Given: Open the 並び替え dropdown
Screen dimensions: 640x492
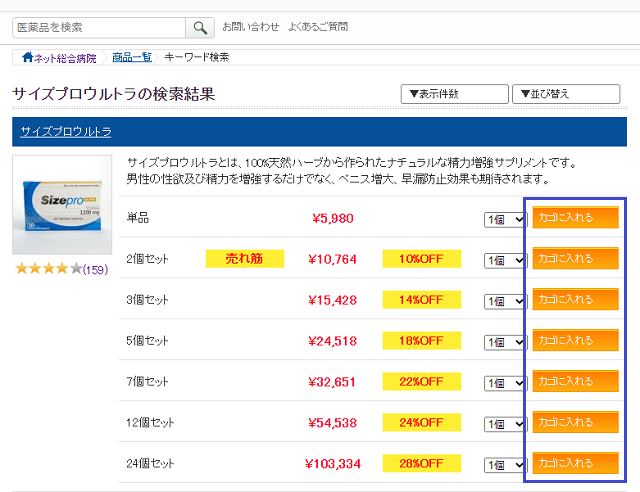Looking at the screenshot, I should point(566,94).
